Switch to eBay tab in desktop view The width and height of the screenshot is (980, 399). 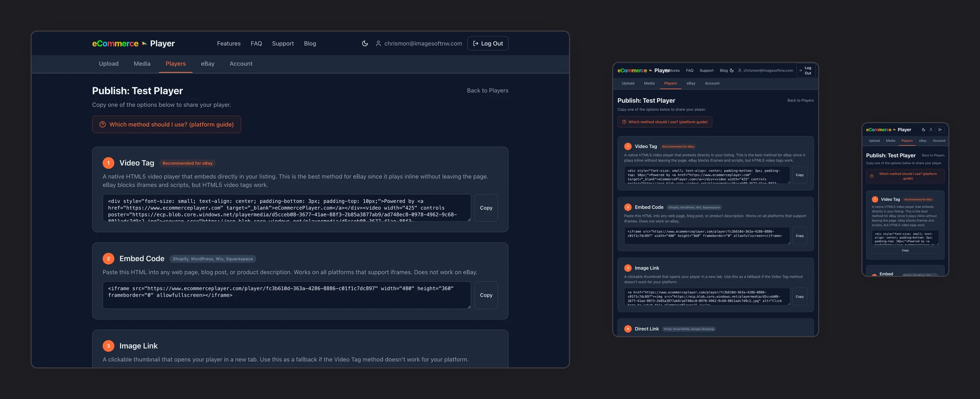pyautogui.click(x=208, y=64)
